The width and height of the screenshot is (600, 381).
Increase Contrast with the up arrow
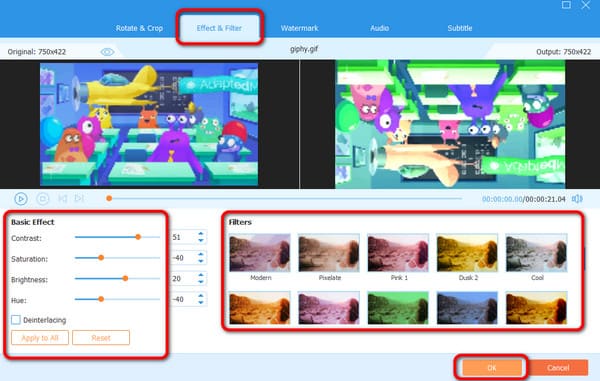pyautogui.click(x=201, y=234)
